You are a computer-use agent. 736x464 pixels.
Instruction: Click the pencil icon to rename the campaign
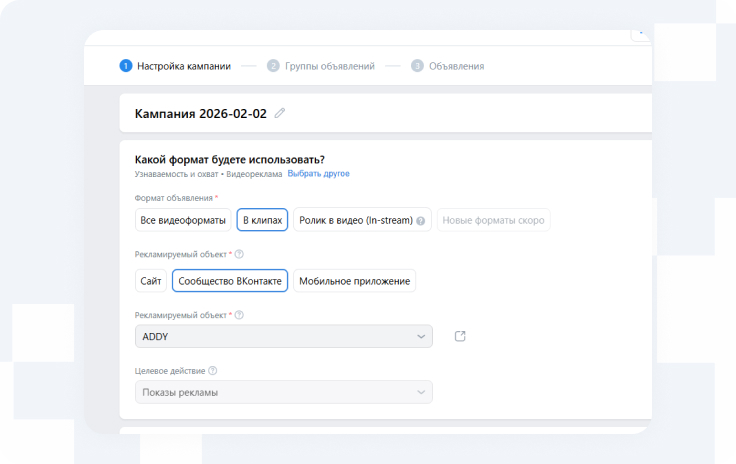point(280,113)
